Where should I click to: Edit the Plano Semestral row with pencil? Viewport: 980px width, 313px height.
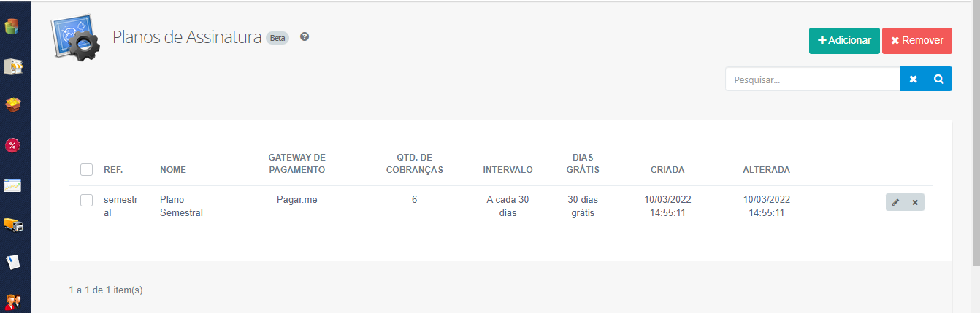click(x=895, y=202)
